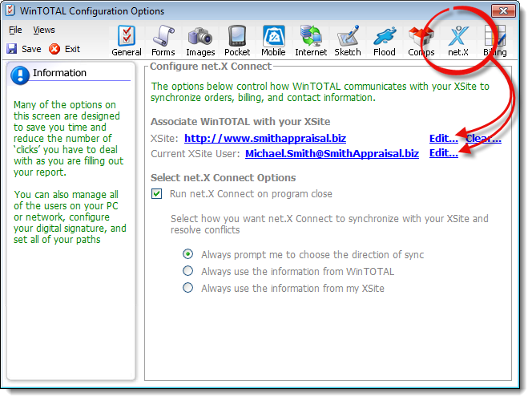Open the General configuration section
This screenshot has height=401, width=532.
pos(127,41)
